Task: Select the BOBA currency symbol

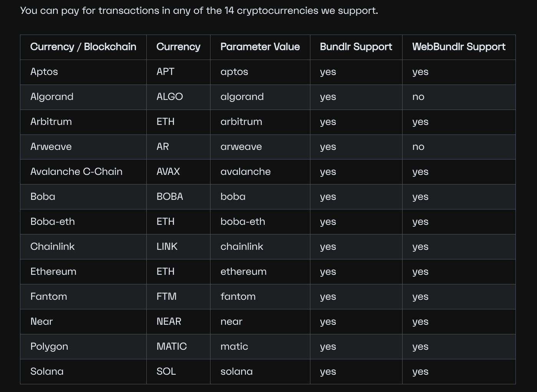Action: [x=170, y=197]
